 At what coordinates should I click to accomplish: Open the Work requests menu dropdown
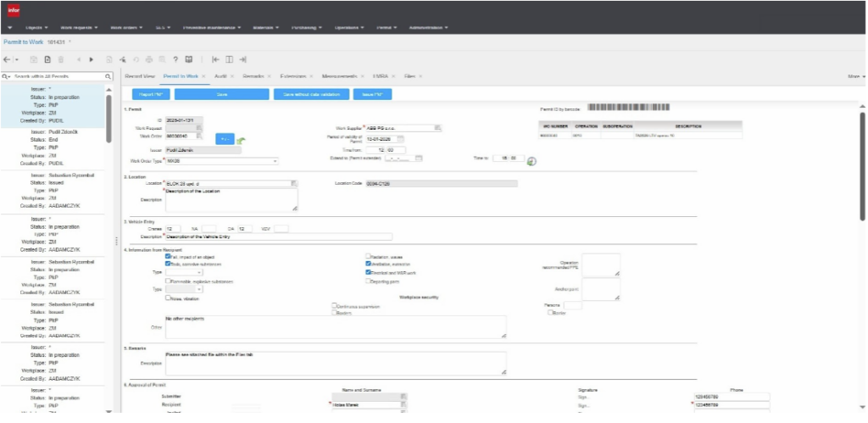[x=79, y=27]
